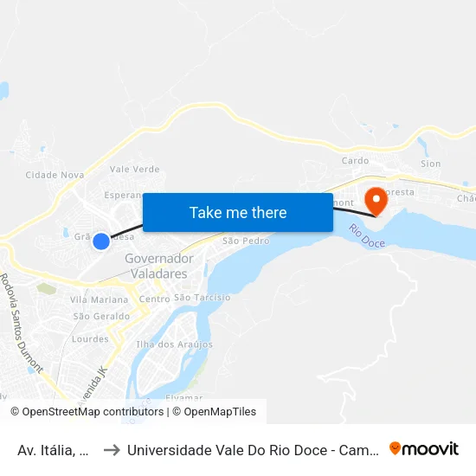Click the arrow between origin and destination
Image resolution: width=476 pixels, height=476 pixels.
click(x=112, y=450)
